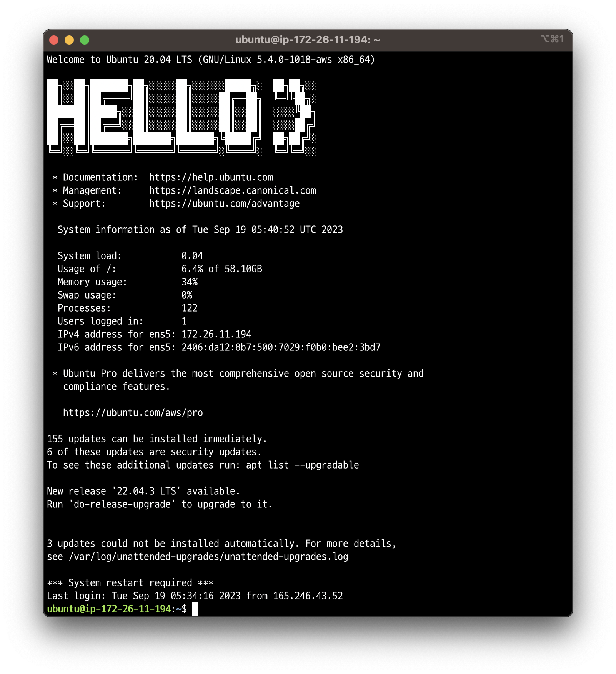Open the https://ubuntu.com/aws/pro link
This screenshot has width=616, height=674.
coord(133,413)
